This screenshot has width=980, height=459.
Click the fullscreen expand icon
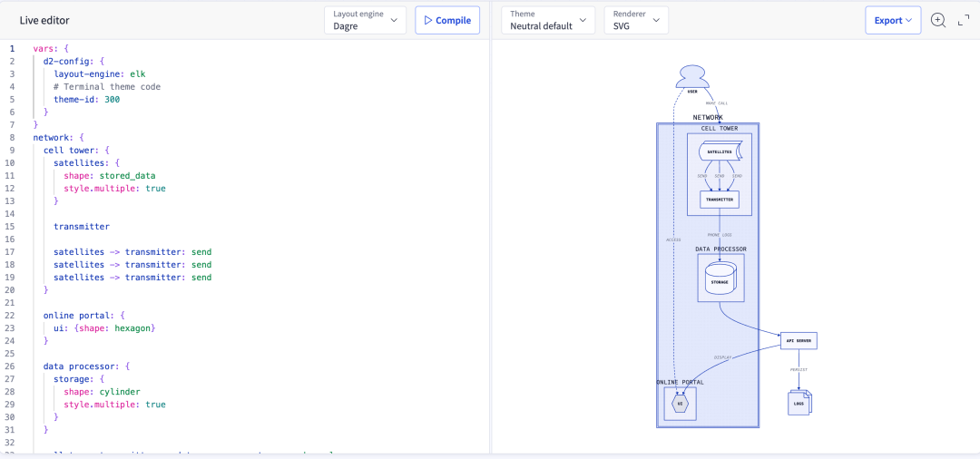click(964, 20)
